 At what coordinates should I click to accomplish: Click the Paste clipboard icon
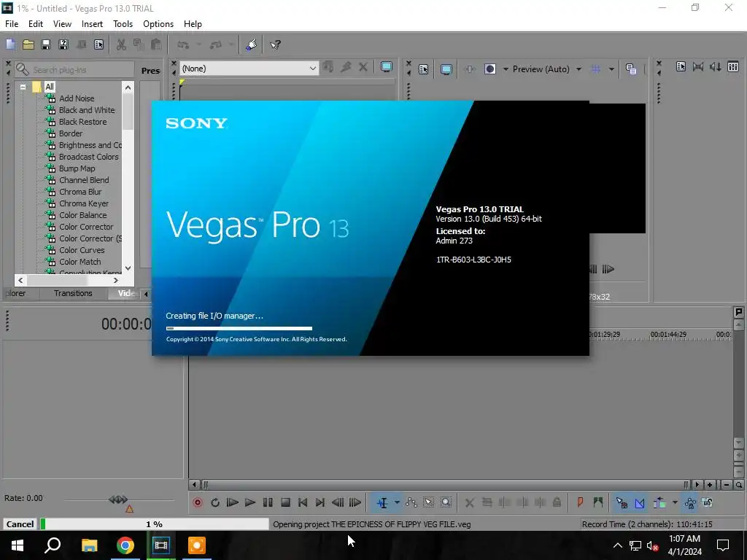(156, 44)
